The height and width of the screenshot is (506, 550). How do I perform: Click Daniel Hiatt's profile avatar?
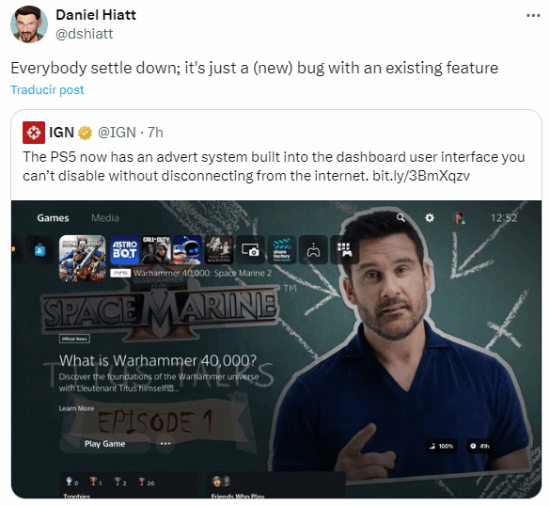pyautogui.click(x=29, y=24)
